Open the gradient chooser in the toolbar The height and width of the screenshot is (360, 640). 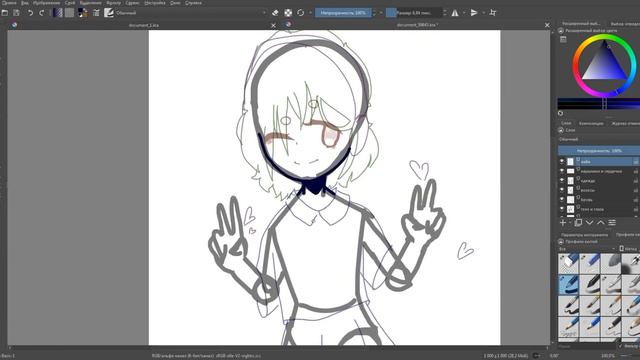coord(58,13)
